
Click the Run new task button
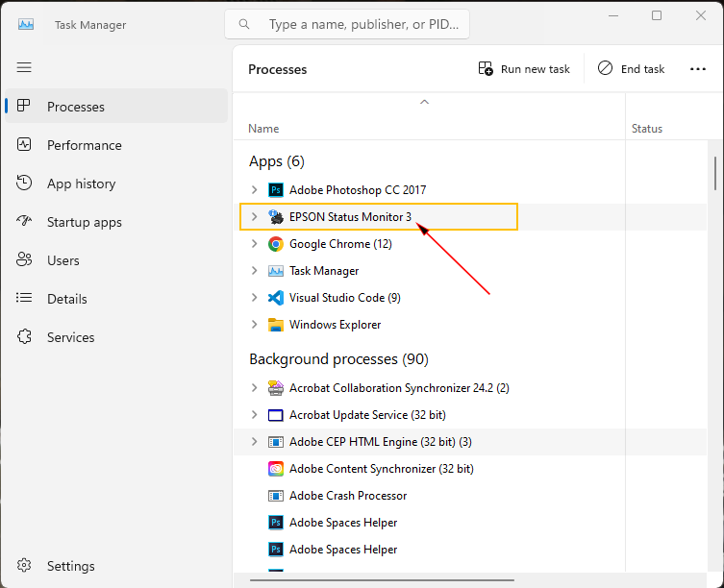point(524,69)
